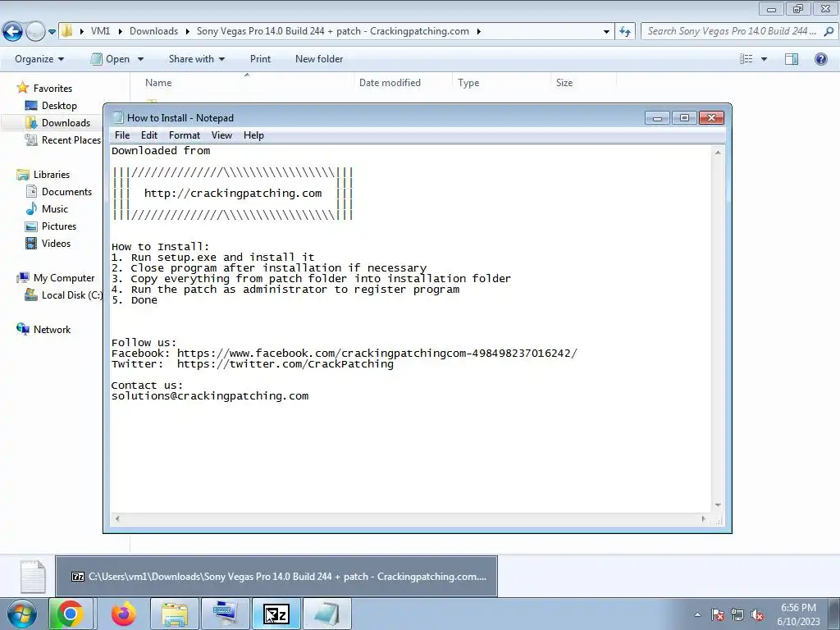This screenshot has width=840, height=630.
Task: Open the view options dropdown arrow
Action: [x=764, y=59]
